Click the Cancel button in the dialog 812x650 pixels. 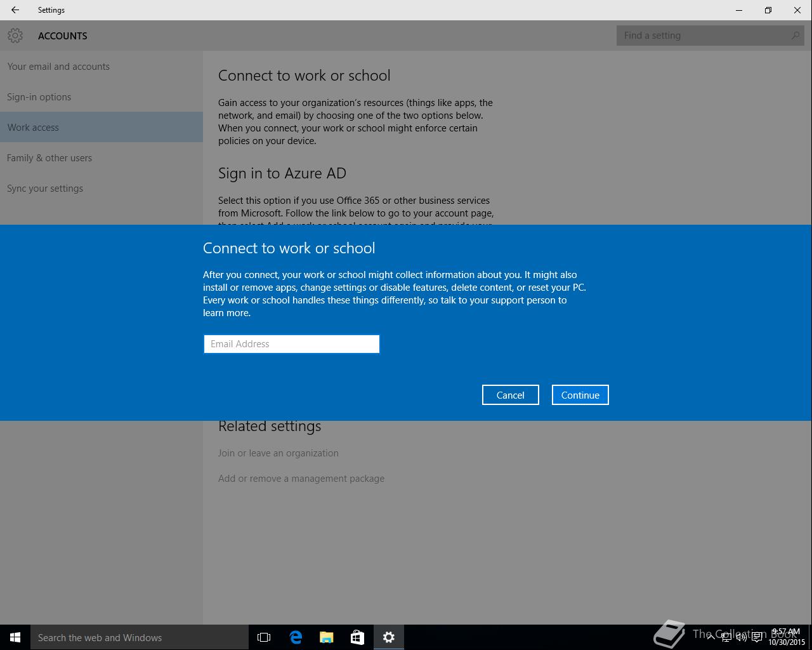pyautogui.click(x=511, y=395)
